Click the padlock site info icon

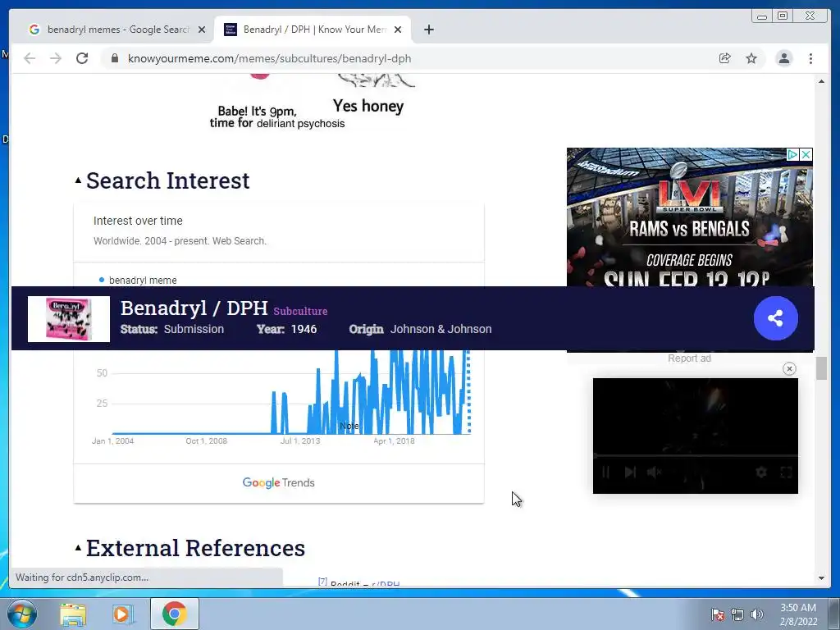click(x=114, y=58)
